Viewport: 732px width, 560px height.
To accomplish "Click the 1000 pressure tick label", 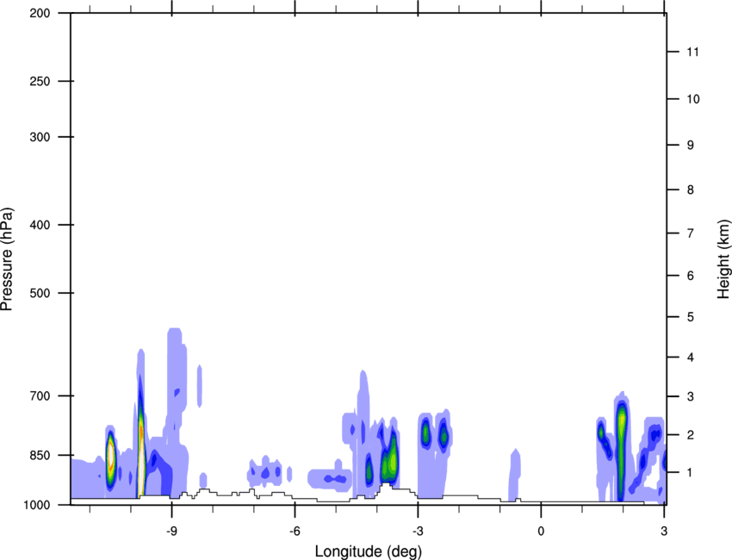I will click(x=36, y=505).
